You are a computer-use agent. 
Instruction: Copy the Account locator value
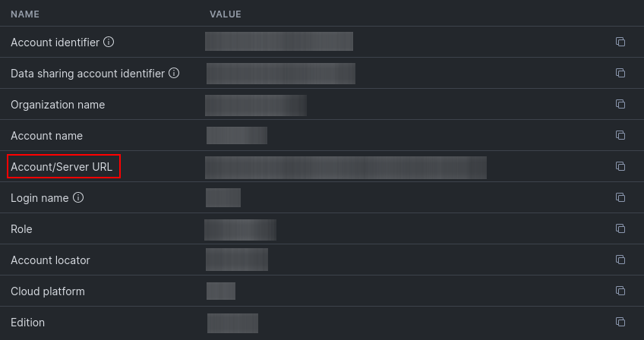[620, 260]
